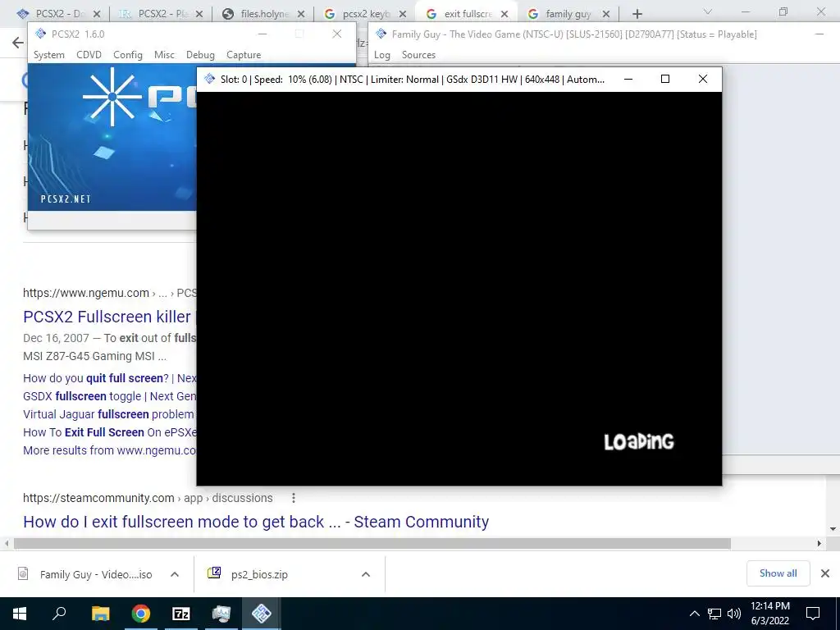The height and width of the screenshot is (630, 840).
Task: Open 7-Zip from taskbar
Action: [x=181, y=614]
